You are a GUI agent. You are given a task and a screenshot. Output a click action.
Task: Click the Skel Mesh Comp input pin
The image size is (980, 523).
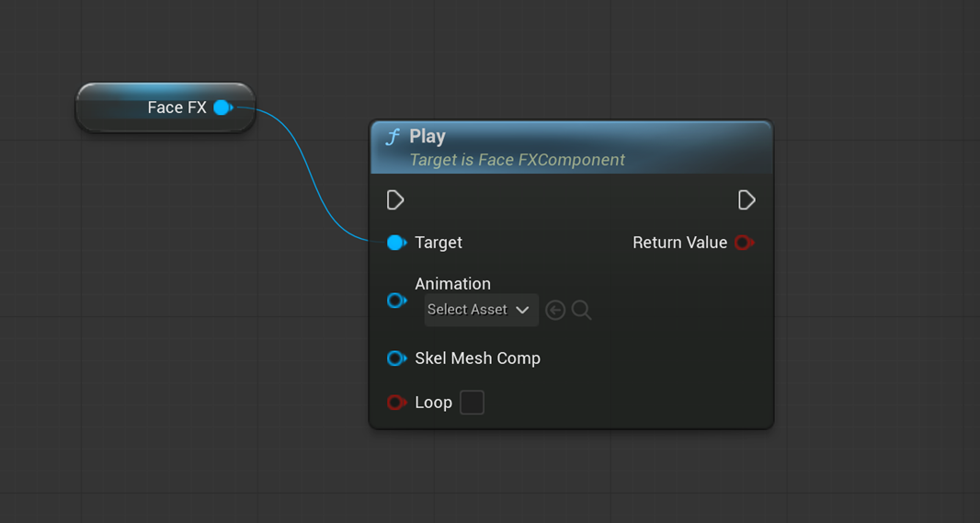click(x=396, y=358)
